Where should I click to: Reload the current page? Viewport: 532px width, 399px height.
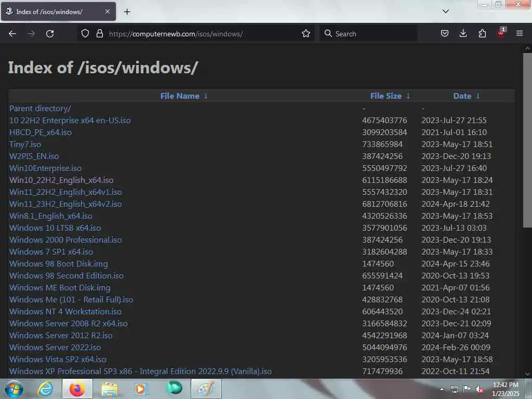point(50,34)
